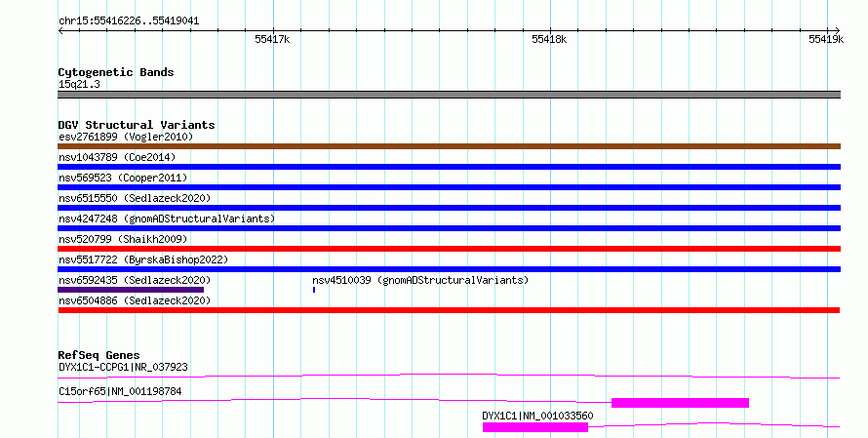This screenshot has height=438, width=868.
Task: Click the red bar under nsv520799
Action: click(449, 249)
